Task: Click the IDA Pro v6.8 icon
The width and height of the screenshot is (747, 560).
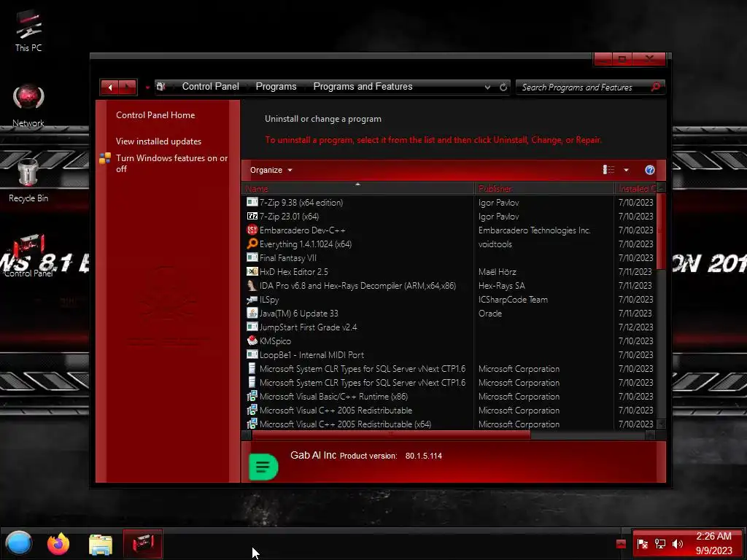Action: (x=252, y=286)
